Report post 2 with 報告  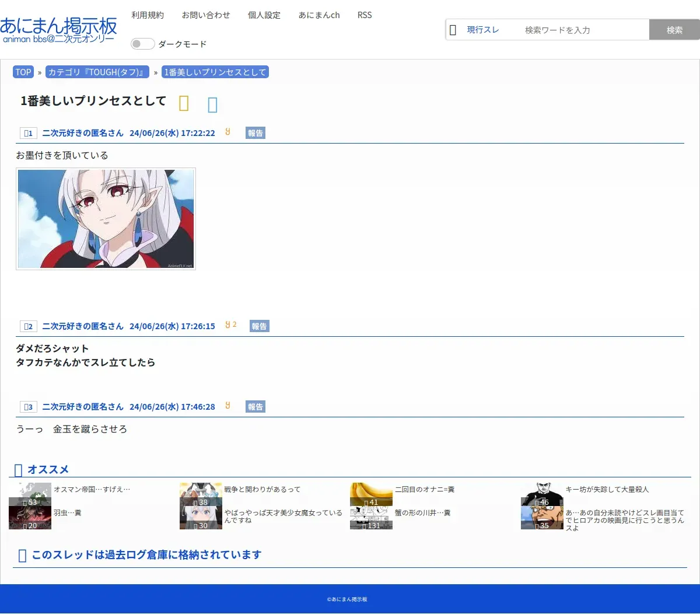(x=260, y=326)
